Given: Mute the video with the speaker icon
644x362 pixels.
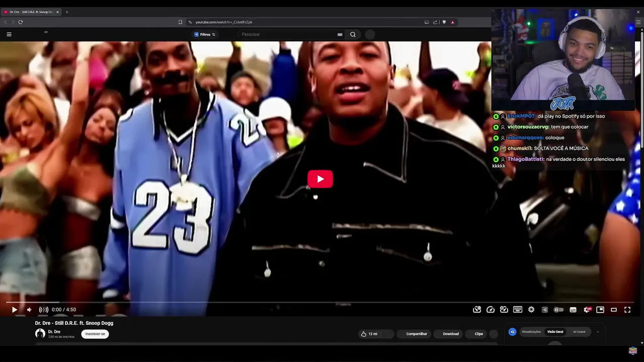Looking at the screenshot, I should point(29,310).
